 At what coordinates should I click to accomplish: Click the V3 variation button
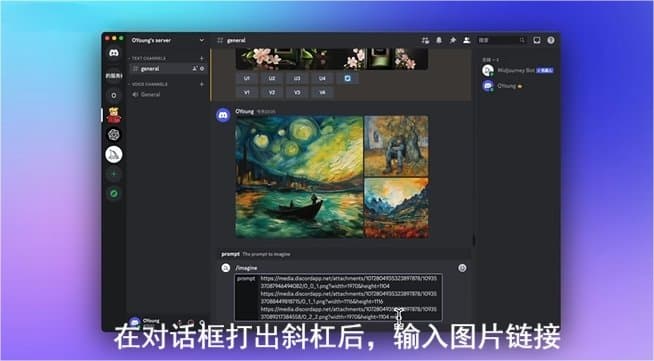pos(297,92)
